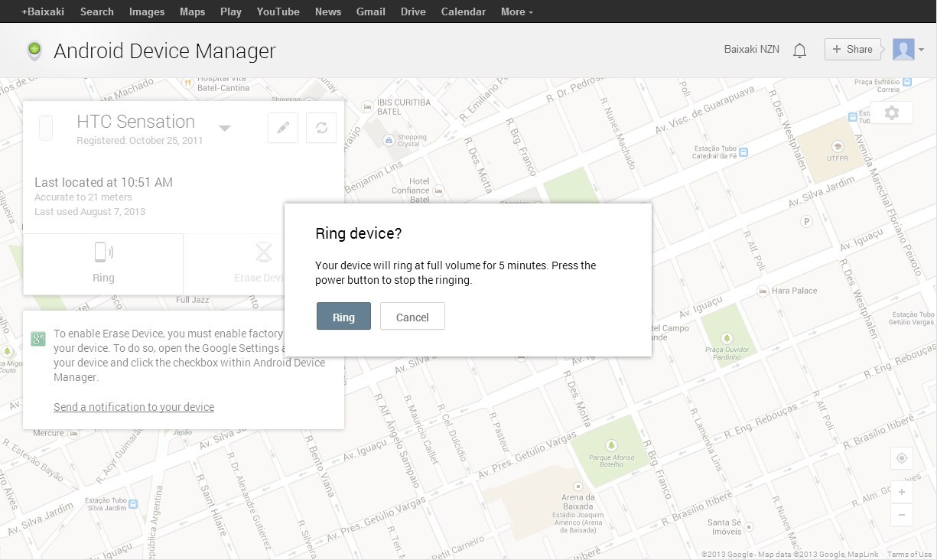Open Terms of Use link on map
Screen dimensions: 937x560
(909, 555)
